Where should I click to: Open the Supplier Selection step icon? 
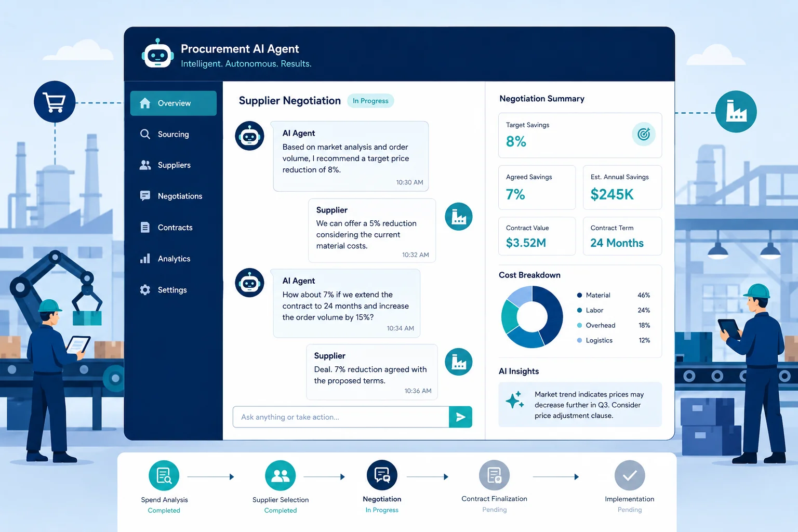pos(281,476)
